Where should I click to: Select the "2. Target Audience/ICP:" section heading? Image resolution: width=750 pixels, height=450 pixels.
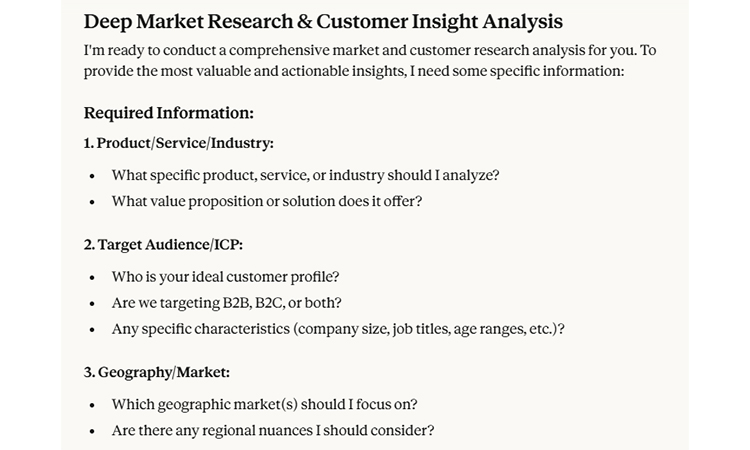coord(163,244)
